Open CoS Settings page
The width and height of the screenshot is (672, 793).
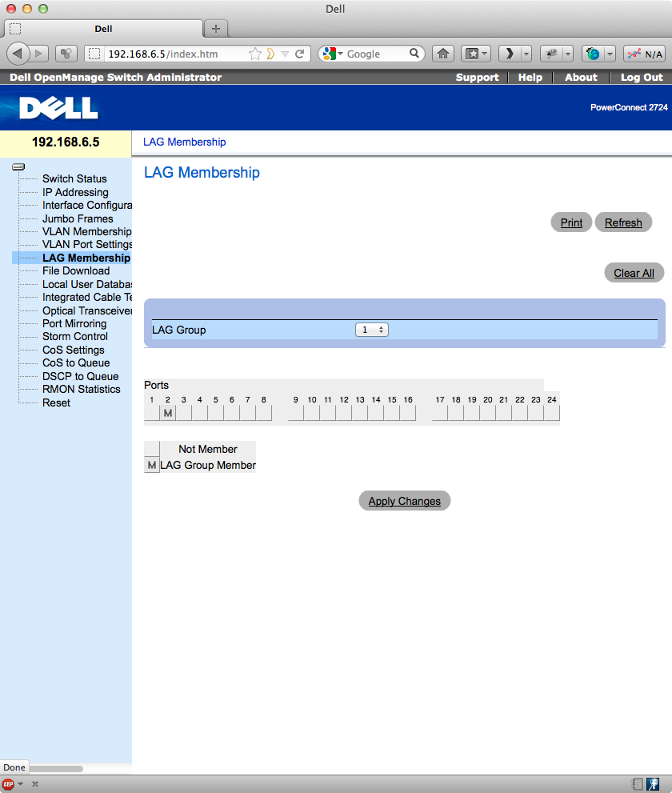coord(74,350)
